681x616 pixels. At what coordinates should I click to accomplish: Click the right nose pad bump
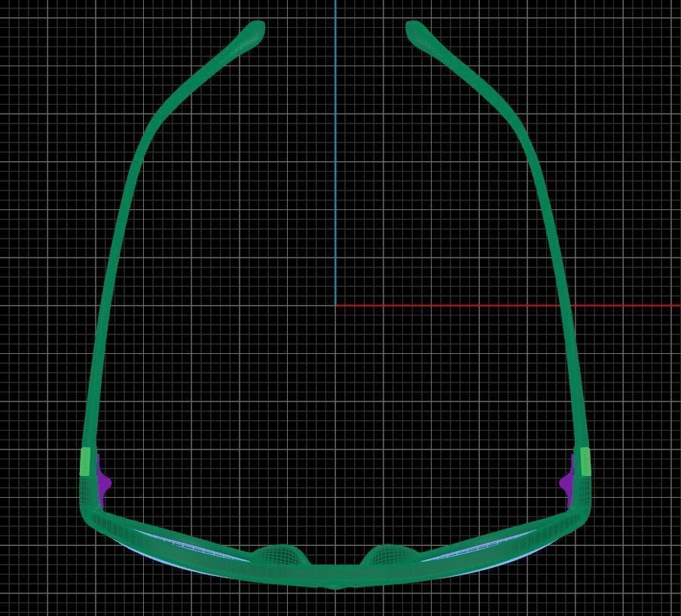click(x=389, y=554)
